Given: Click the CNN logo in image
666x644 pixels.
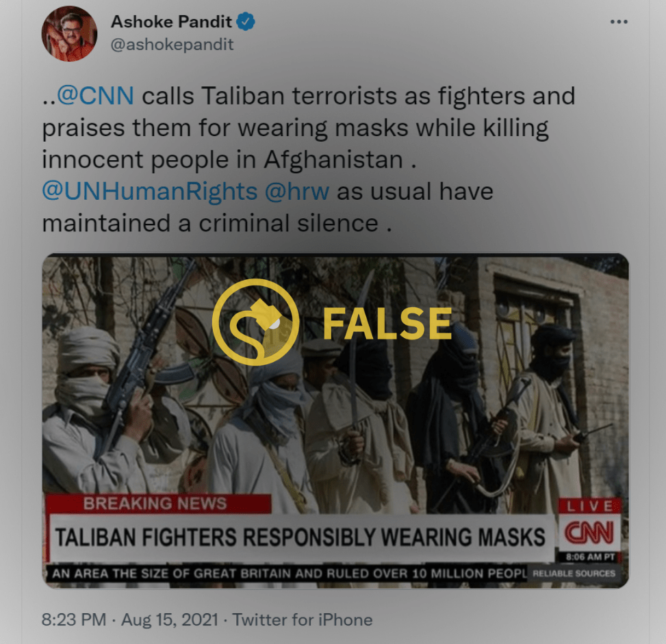Looking at the screenshot, I should (589, 532).
